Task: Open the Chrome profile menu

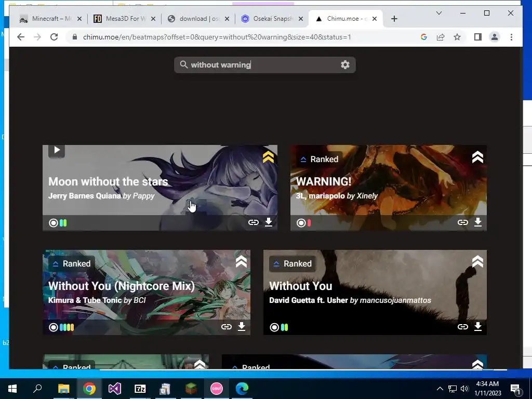Action: point(495,37)
